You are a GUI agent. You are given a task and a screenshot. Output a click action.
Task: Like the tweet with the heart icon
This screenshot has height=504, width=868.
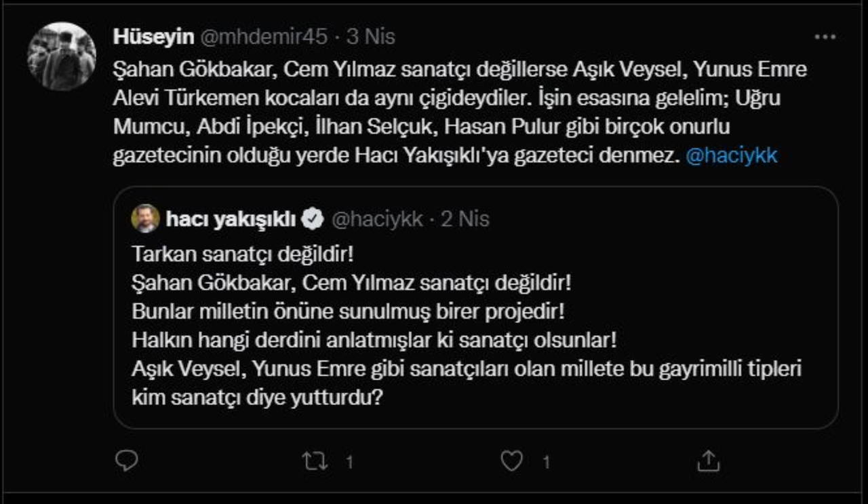point(511,462)
